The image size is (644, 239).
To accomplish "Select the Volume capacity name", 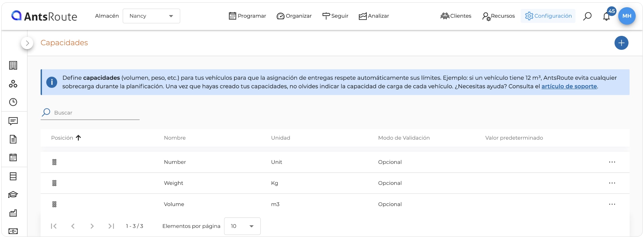I will (174, 204).
